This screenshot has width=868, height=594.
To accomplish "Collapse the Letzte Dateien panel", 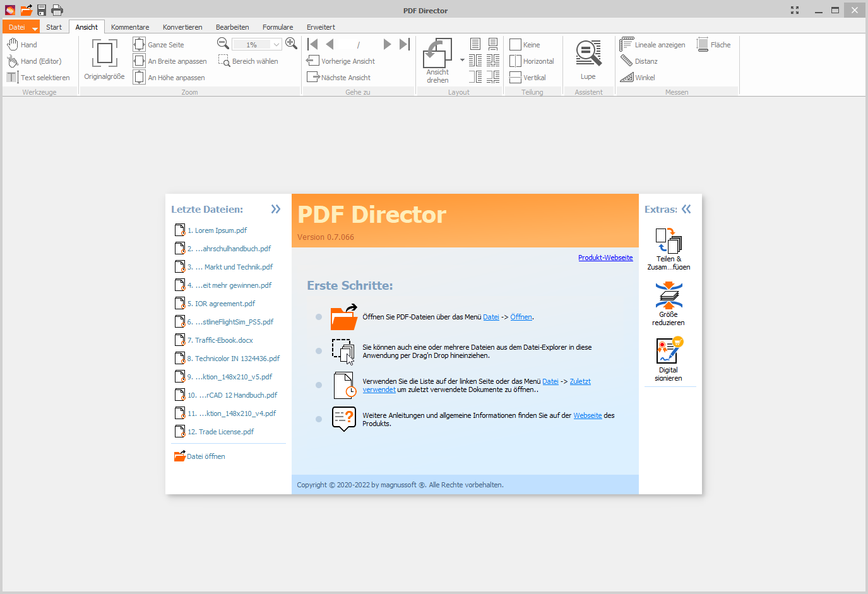I will 276,209.
